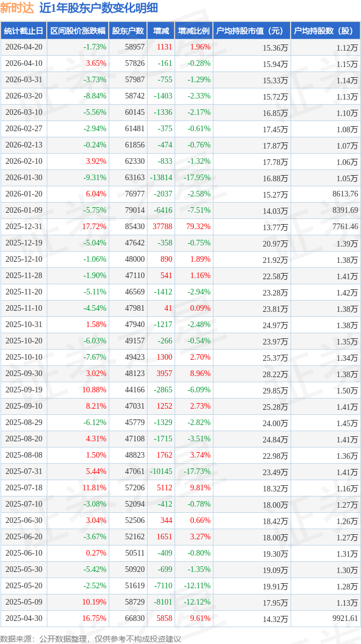This screenshot has height=644, width=361.
Task: Click the 数据来源 footer disclaimer text
Action: coord(91,639)
